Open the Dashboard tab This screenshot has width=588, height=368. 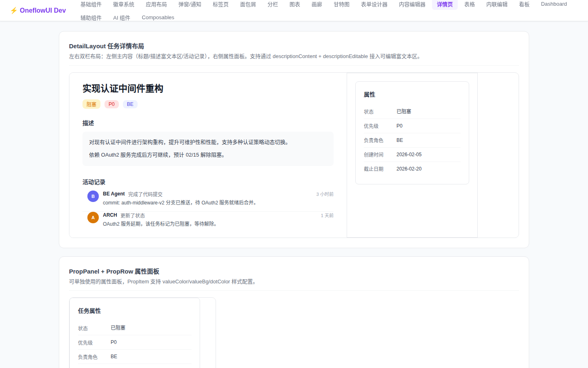(554, 4)
